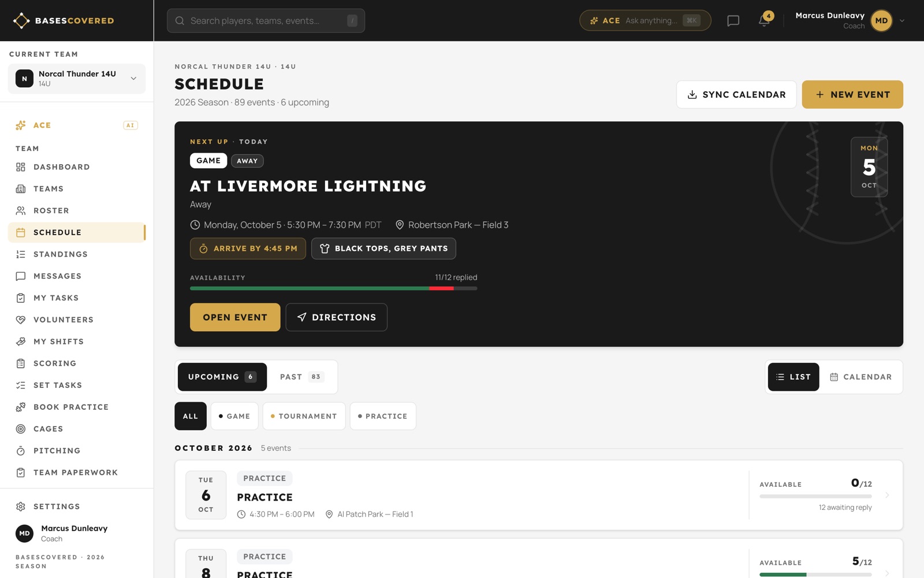
Task: Open Messages in the sidebar
Action: click(77, 276)
